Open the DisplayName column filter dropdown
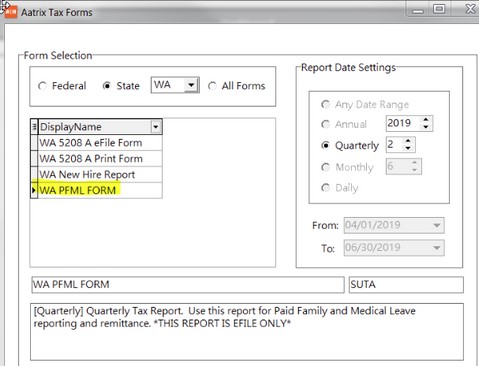This screenshot has height=367, width=479. click(156, 127)
